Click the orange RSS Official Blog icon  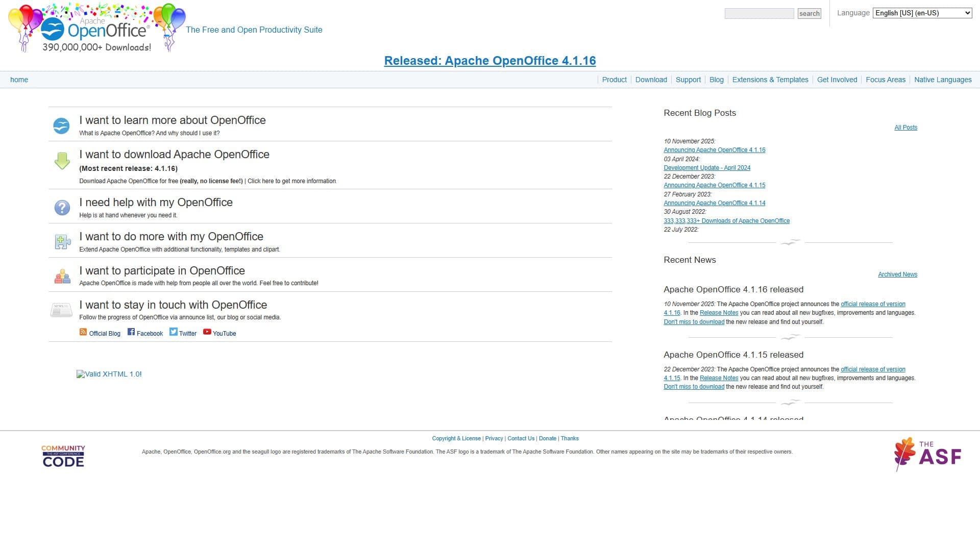(83, 332)
